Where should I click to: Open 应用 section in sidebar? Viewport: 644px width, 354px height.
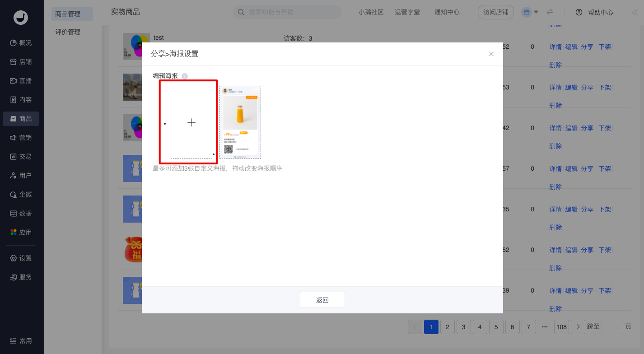click(21, 233)
